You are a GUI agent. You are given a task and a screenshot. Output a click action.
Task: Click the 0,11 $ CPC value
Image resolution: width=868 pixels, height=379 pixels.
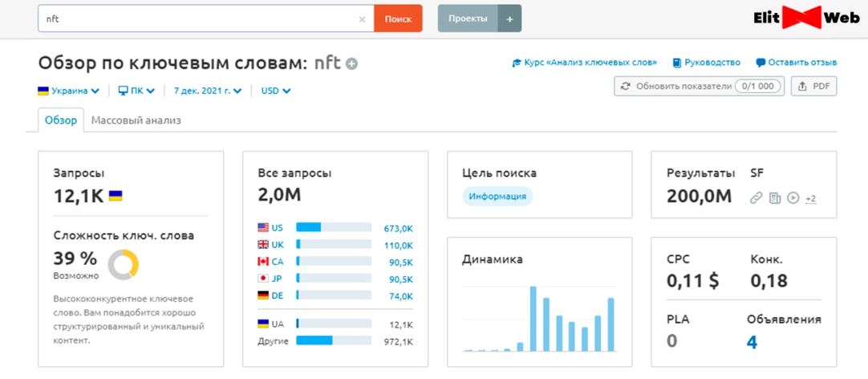click(693, 281)
